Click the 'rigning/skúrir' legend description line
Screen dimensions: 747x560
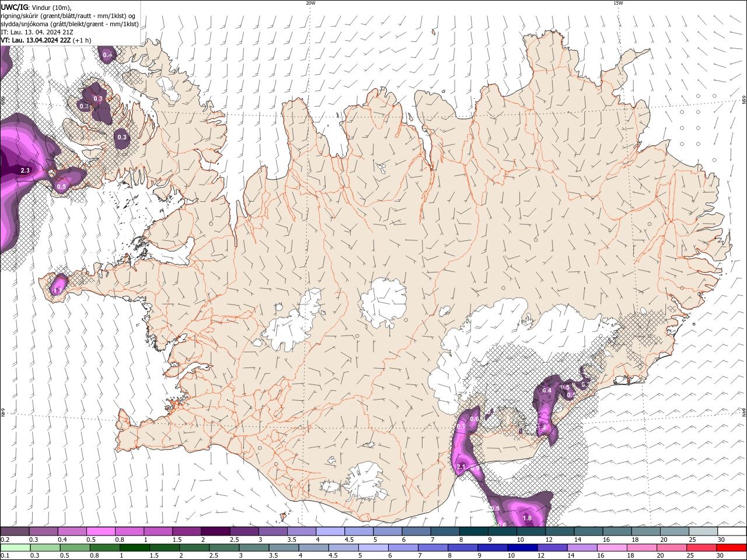coord(68,16)
